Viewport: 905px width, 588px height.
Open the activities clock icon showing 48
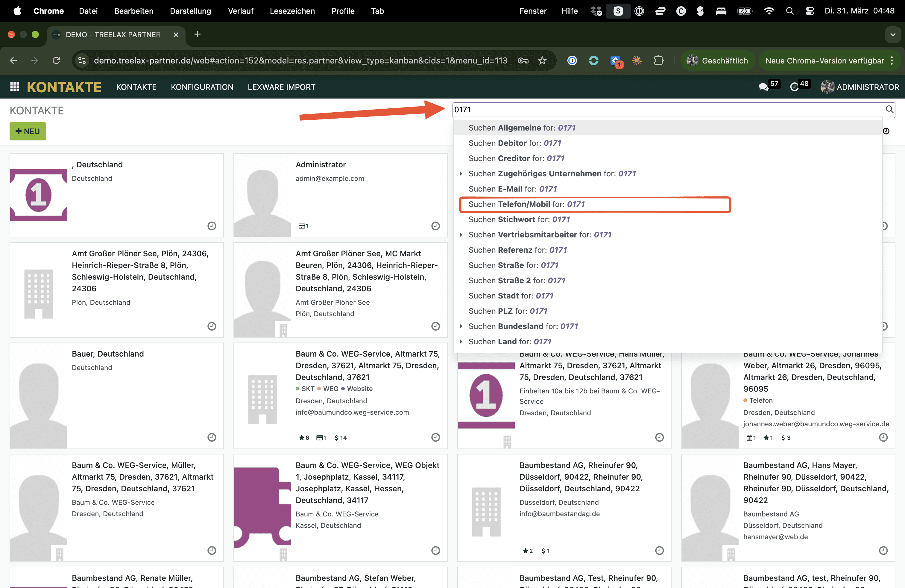click(x=794, y=87)
